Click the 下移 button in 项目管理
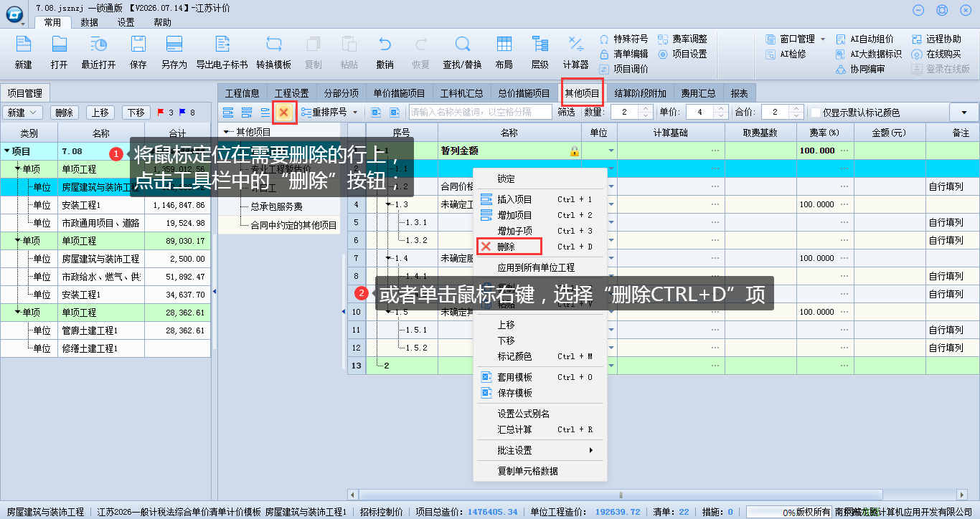The image size is (980, 519). (136, 113)
